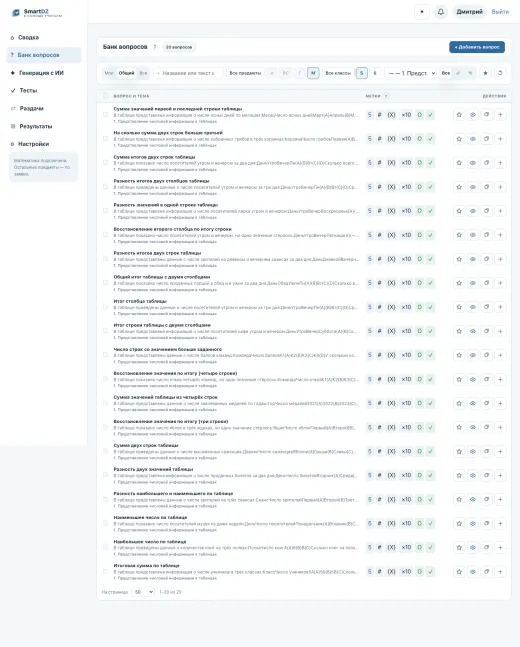Switch to the 'Общий' bank tab

click(x=126, y=73)
